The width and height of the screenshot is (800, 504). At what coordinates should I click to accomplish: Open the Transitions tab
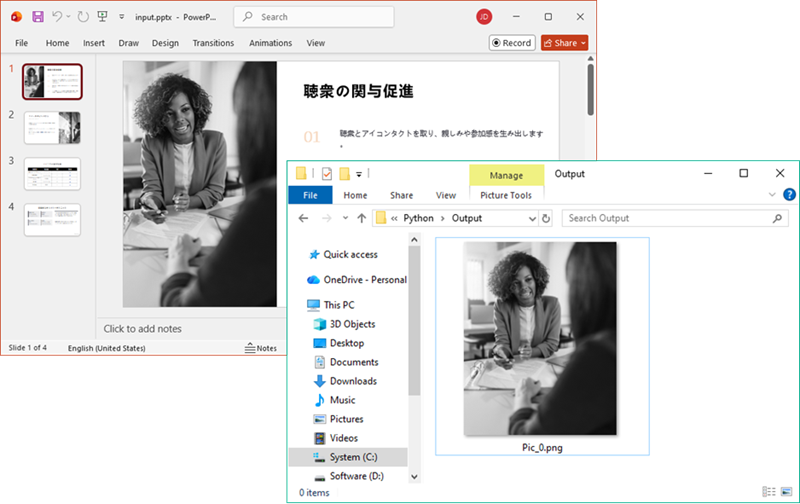pyautogui.click(x=213, y=43)
